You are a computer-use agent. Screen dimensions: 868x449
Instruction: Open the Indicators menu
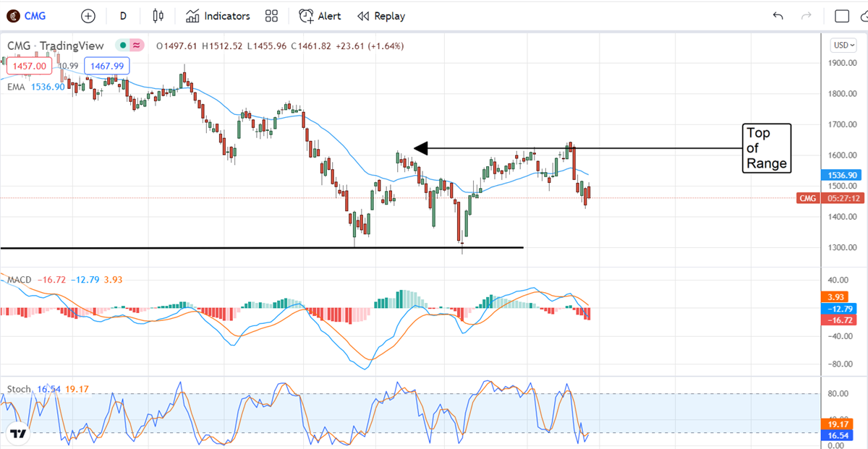point(218,16)
